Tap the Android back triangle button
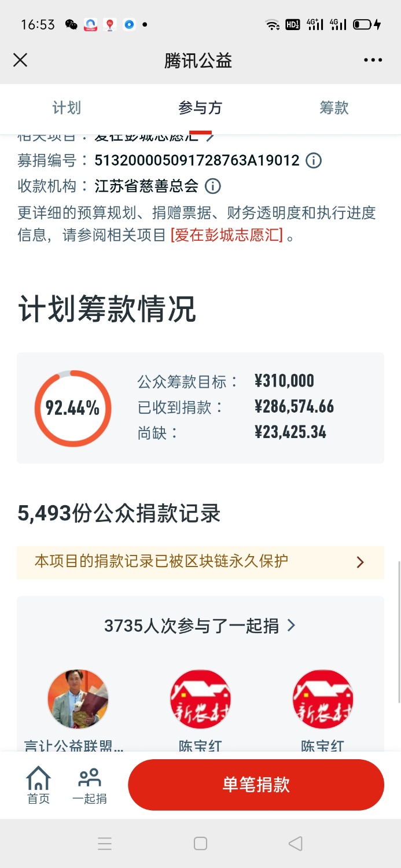 click(296, 843)
